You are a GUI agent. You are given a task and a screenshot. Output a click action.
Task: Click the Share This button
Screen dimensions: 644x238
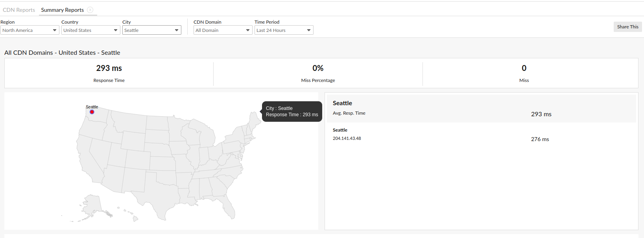click(628, 27)
